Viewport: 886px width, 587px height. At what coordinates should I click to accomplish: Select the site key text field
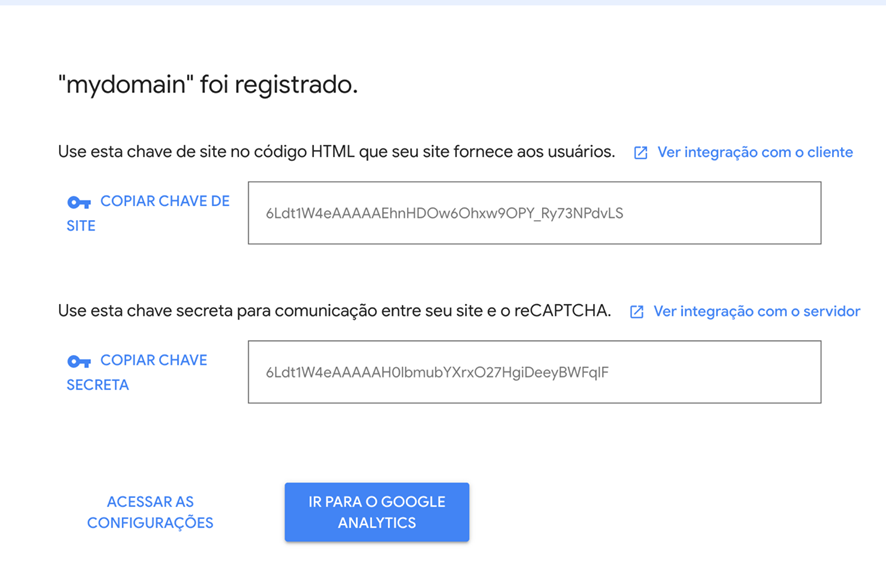534,212
